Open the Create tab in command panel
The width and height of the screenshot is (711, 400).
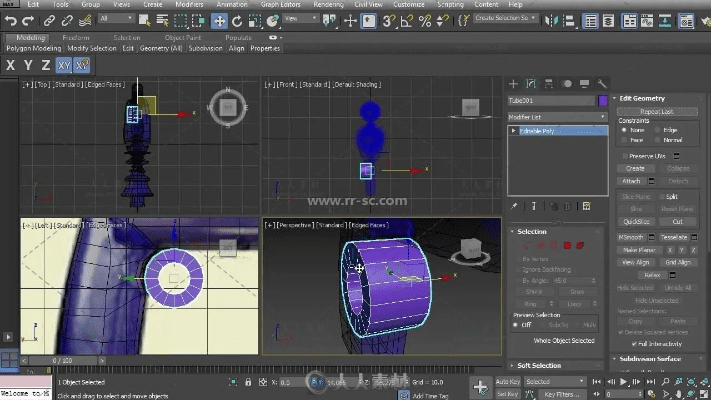tap(514, 84)
